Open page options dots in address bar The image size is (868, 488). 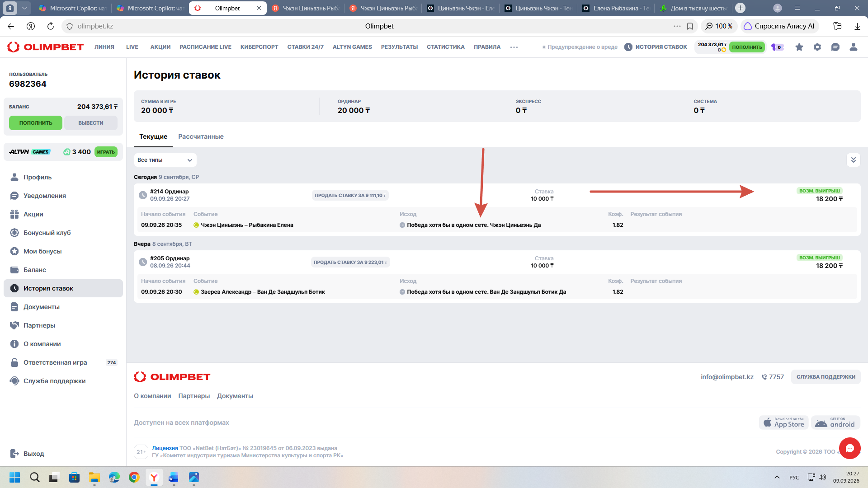677,26
